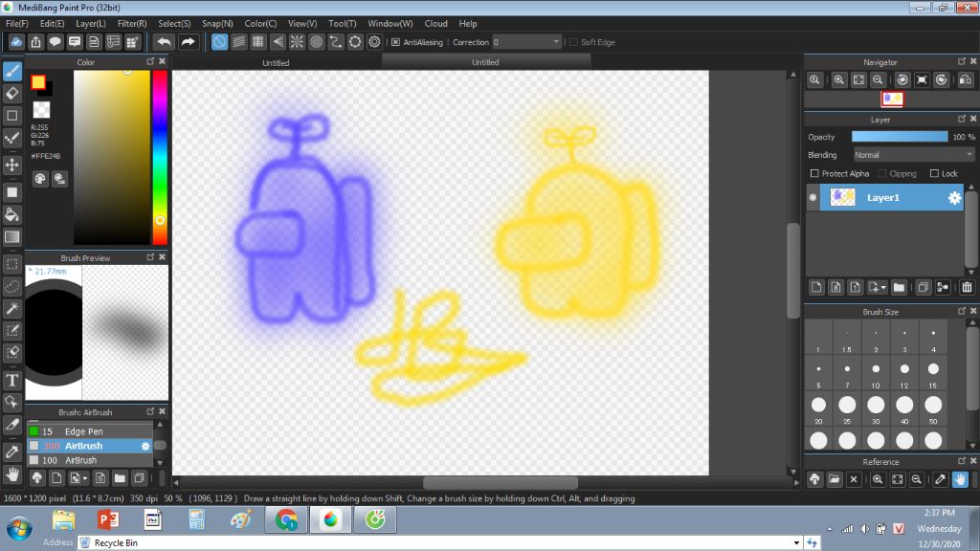Select the Edge Pen brush
Viewport: 980px width, 551px height.
pos(89,431)
